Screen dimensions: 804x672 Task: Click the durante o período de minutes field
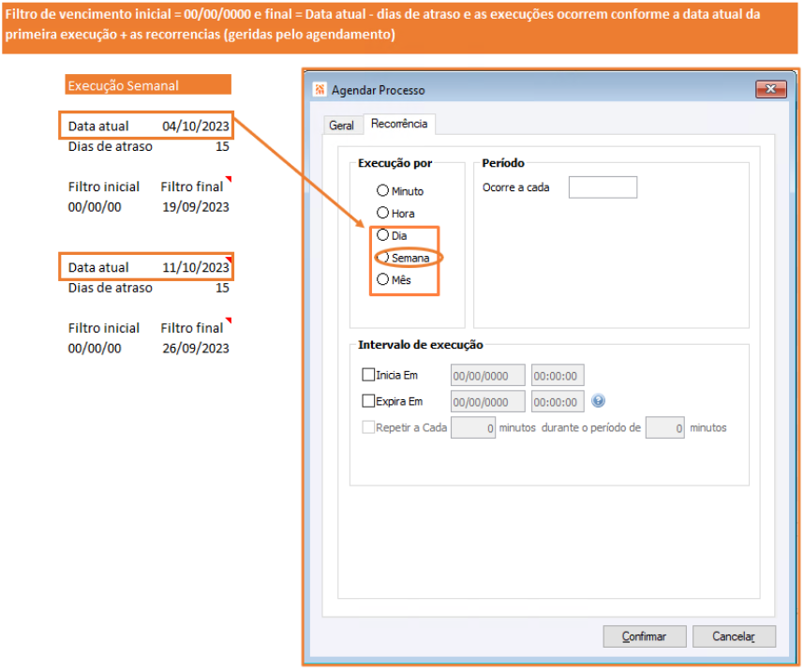pyautogui.click(x=666, y=428)
